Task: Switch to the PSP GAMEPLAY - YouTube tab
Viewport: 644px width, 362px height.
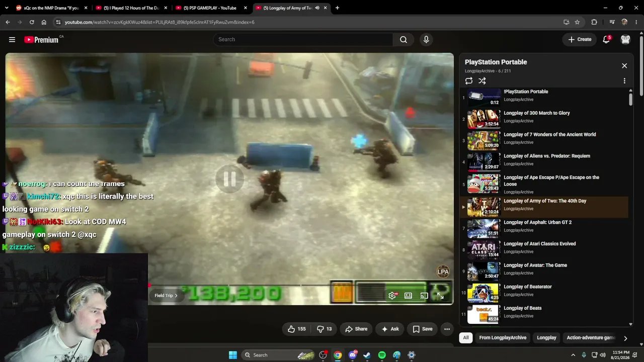Action: click(x=211, y=8)
